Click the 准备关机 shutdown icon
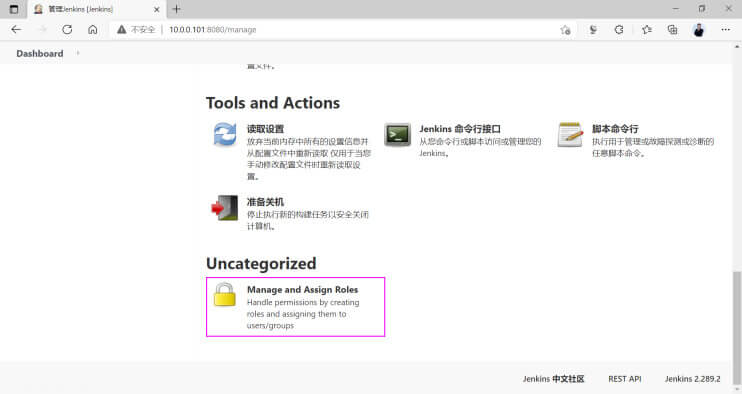This screenshot has height=394, width=742. (x=224, y=208)
